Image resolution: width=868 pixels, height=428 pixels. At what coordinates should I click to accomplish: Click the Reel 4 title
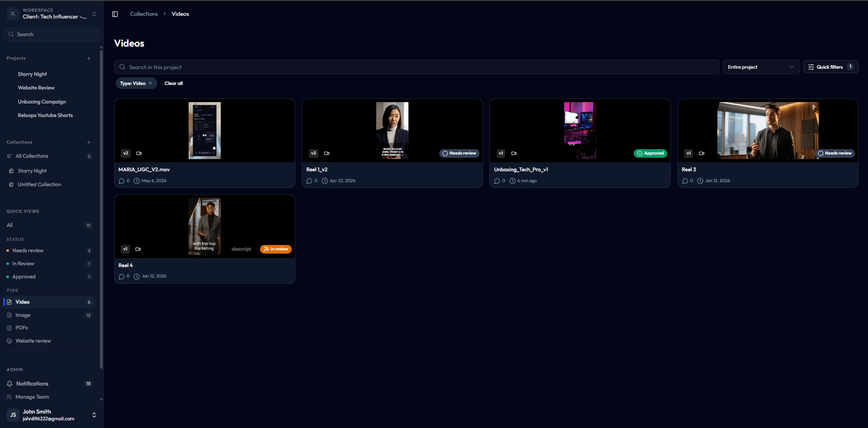(x=126, y=265)
